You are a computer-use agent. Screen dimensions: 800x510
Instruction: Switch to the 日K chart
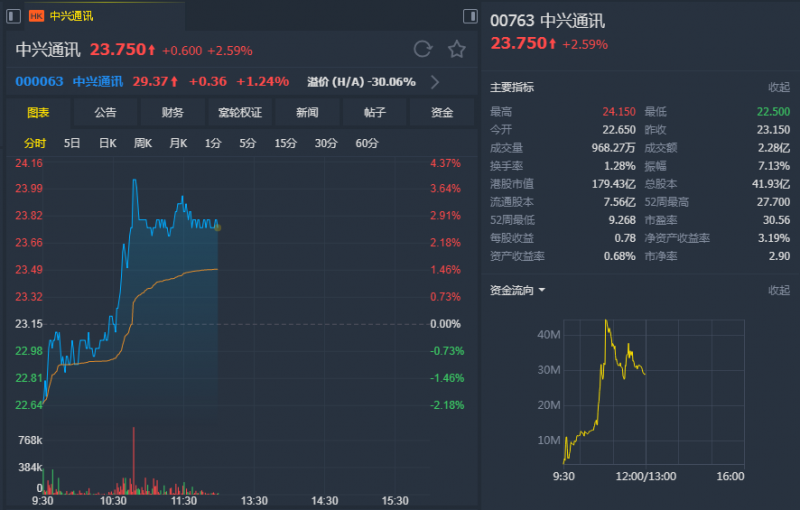coord(108,143)
